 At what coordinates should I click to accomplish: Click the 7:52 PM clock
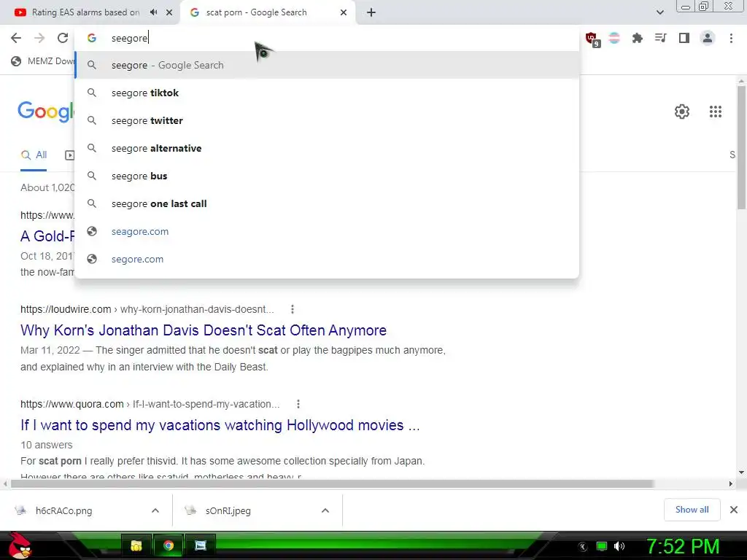point(682,546)
